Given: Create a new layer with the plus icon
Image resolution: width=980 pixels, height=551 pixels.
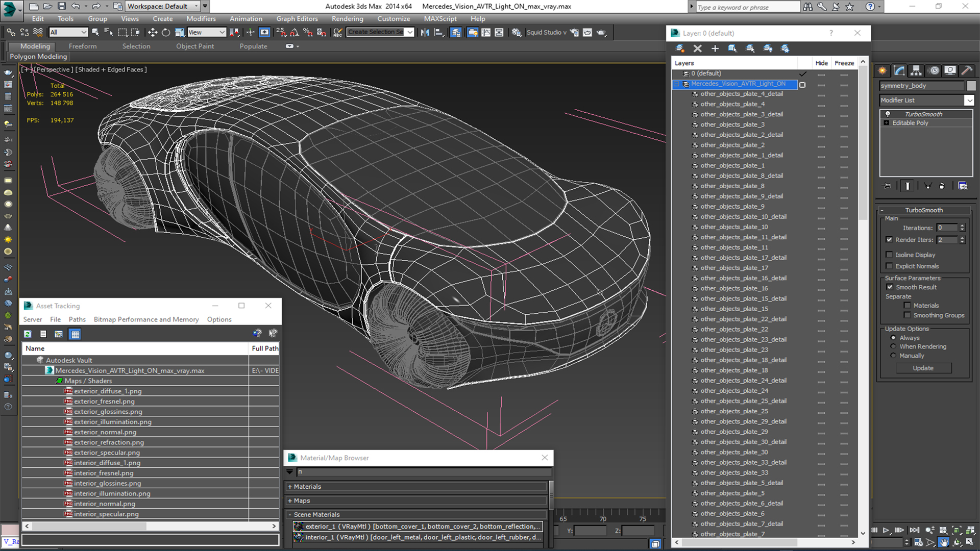Looking at the screenshot, I should click(x=715, y=48).
